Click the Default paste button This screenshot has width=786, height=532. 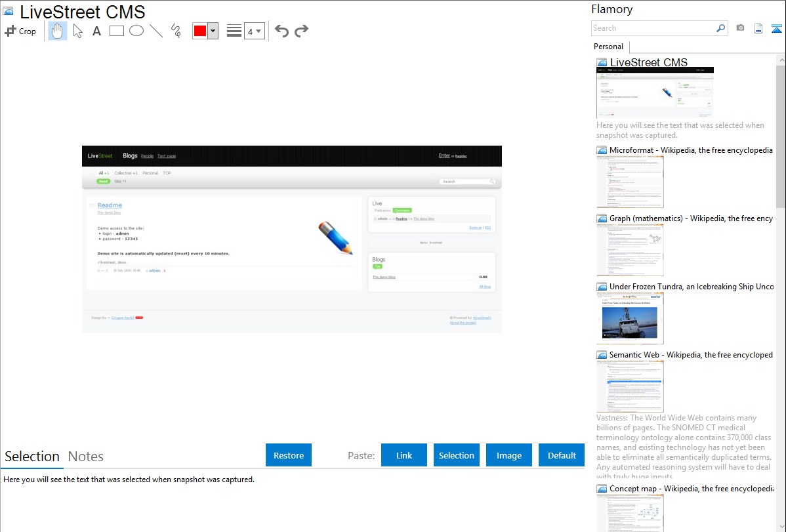(562, 455)
